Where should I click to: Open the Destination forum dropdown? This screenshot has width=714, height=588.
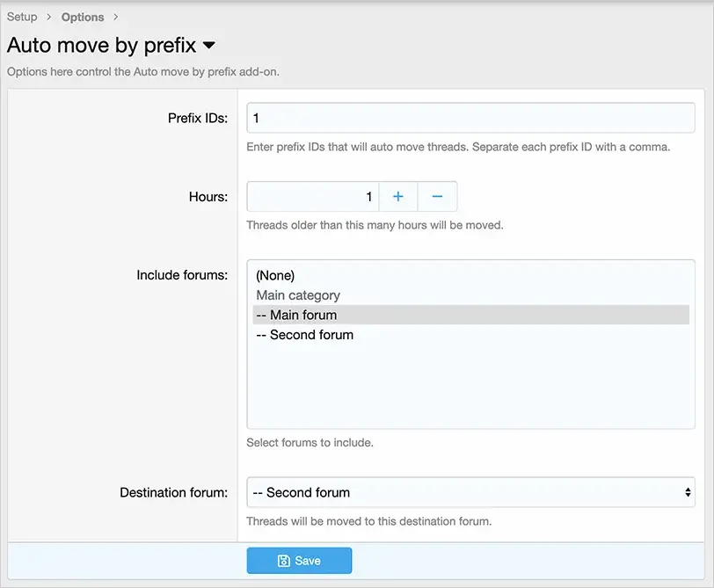(470, 493)
